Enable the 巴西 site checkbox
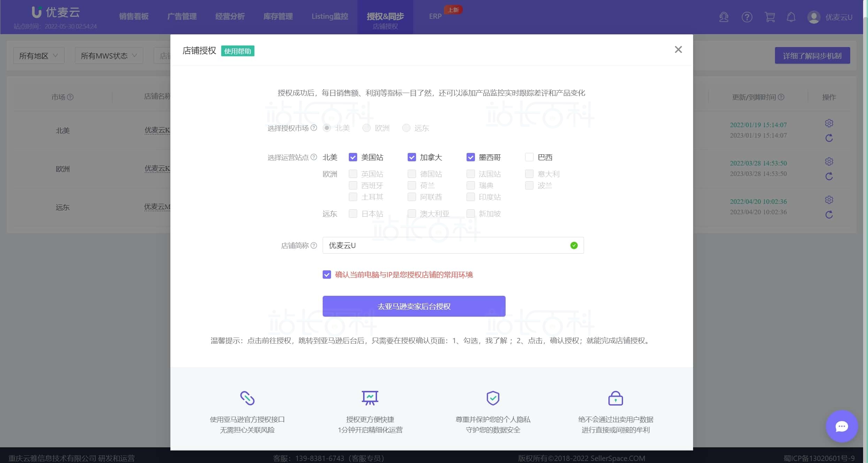Image resolution: width=868 pixels, height=463 pixels. tap(529, 157)
